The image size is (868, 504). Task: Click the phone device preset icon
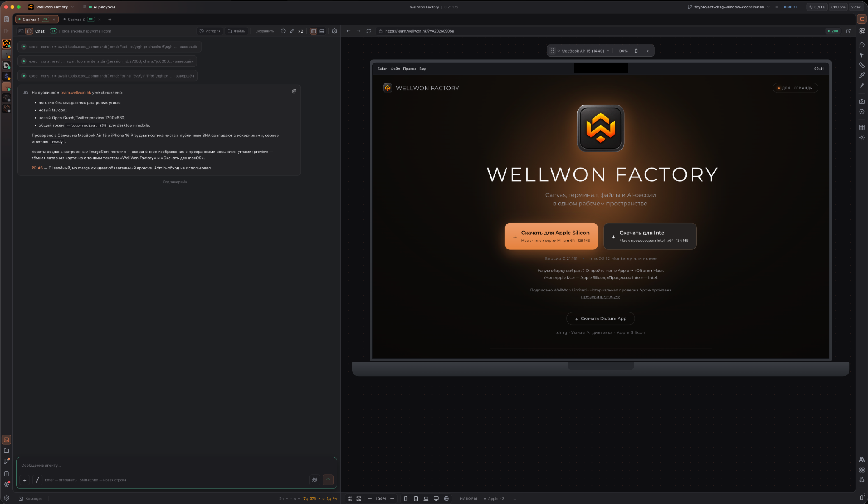pos(406,498)
